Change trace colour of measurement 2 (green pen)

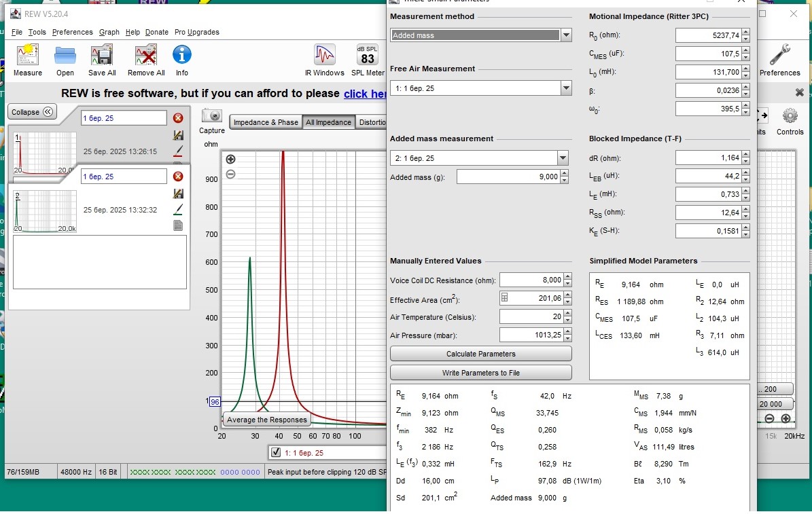coord(178,210)
